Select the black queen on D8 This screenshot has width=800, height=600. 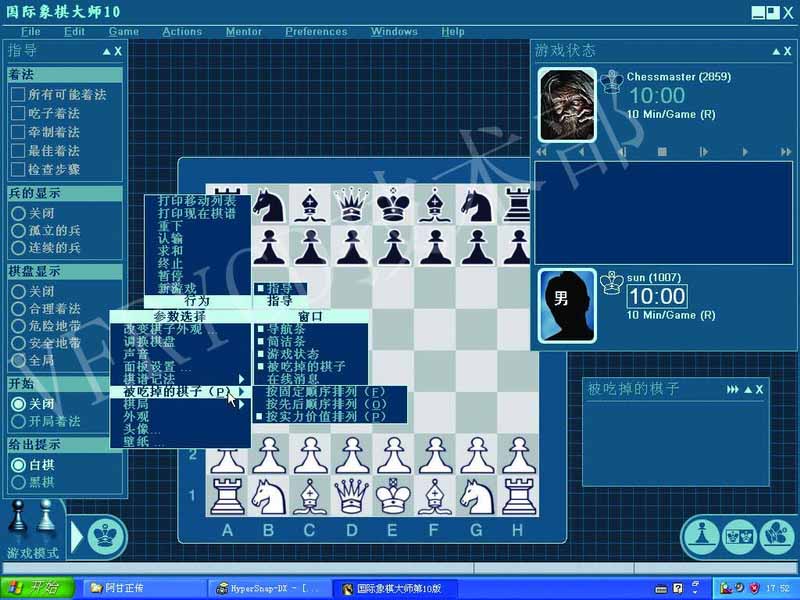352,205
